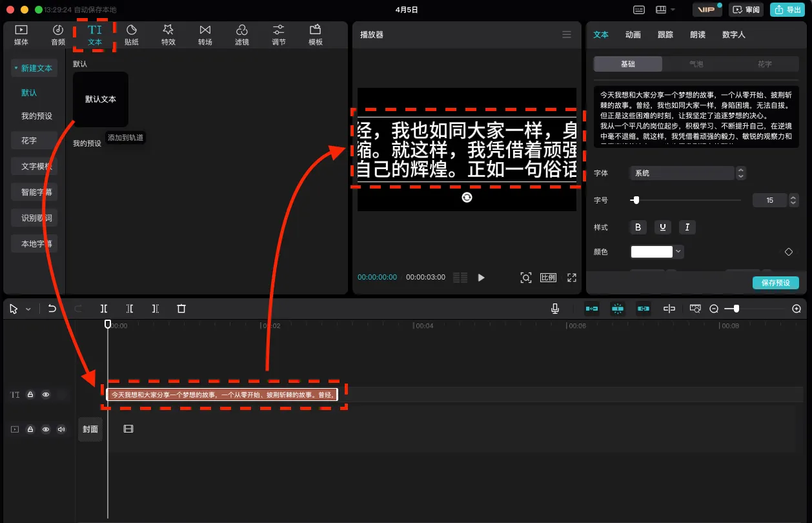Viewport: 812px width, 523px height.
Task: Open the 特效 effects panel
Action: [x=168, y=35]
